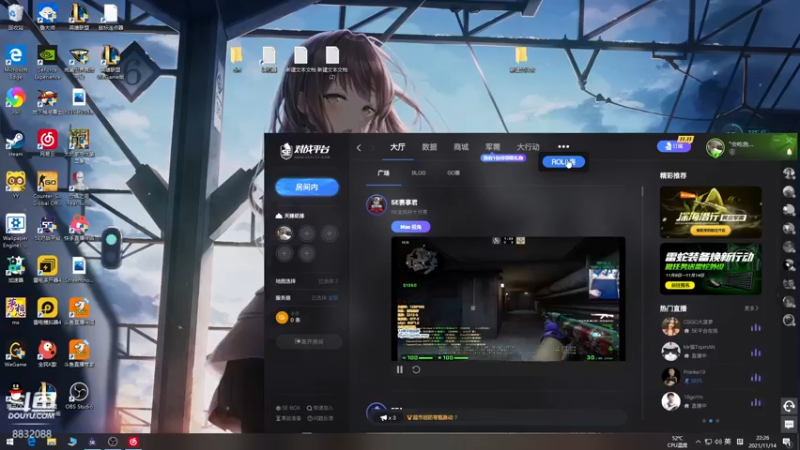
Task: Open customer service headset icon
Action: pos(789,406)
